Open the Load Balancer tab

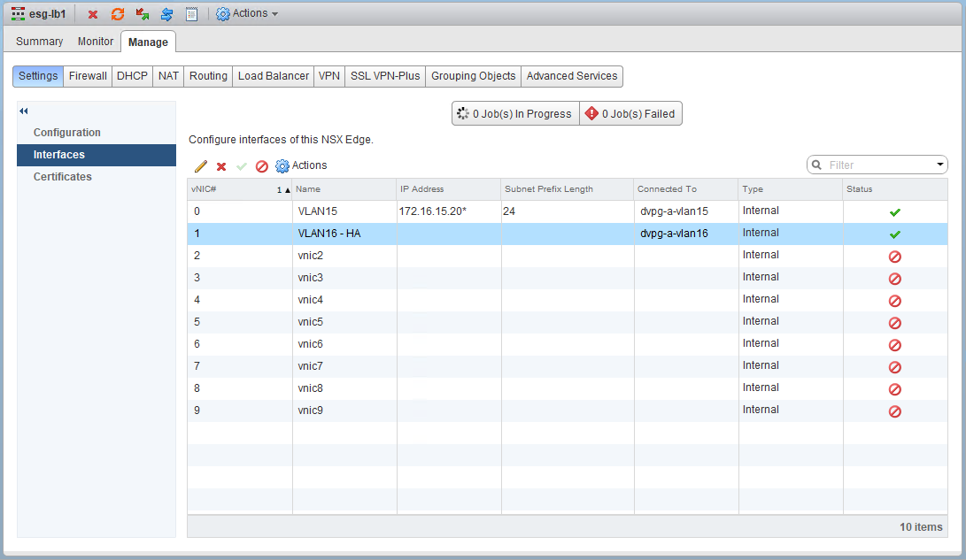(x=274, y=76)
